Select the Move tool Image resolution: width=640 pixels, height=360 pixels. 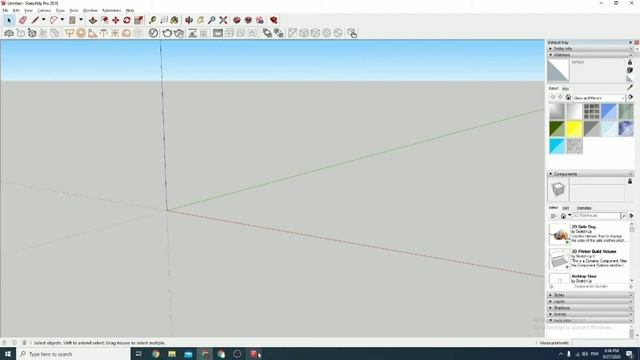click(x=116, y=20)
